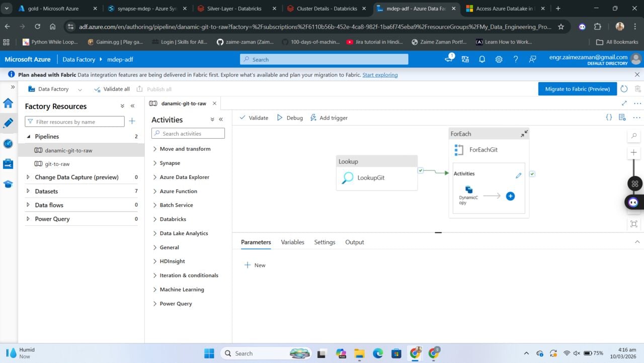Image resolution: width=644 pixels, height=363 pixels.
Task: Click Validate all in toolbar
Action: click(112, 89)
